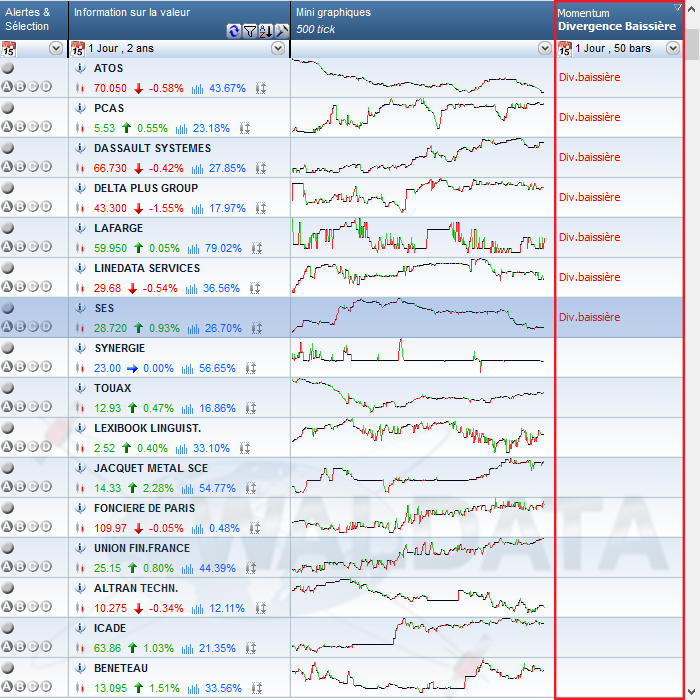The height and width of the screenshot is (700, 700).
Task: Click the scrollbar up arrow
Action: (x=692, y=9)
